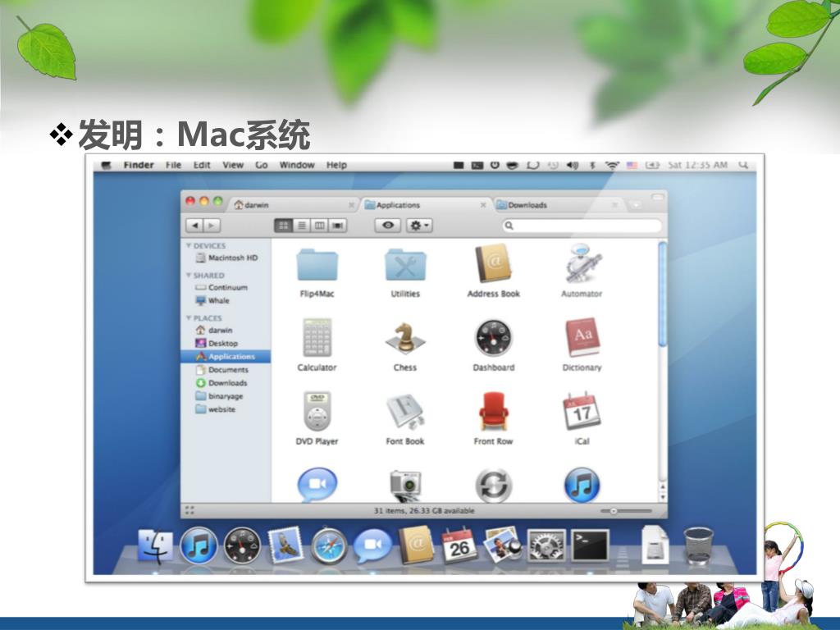The width and height of the screenshot is (840, 630).
Task: Select the Dictionary application
Action: pos(582,337)
